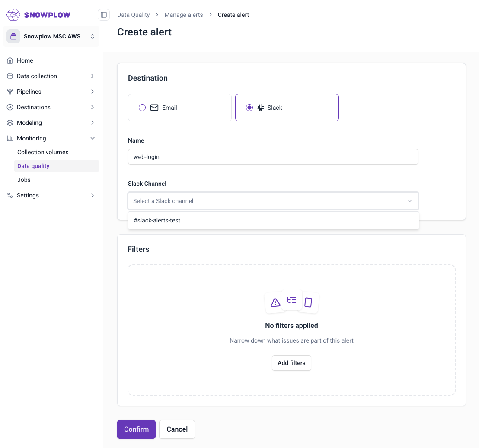Viewport: 479px width, 448px height.
Task: Open the Home page via its house icon
Action: pos(10,60)
